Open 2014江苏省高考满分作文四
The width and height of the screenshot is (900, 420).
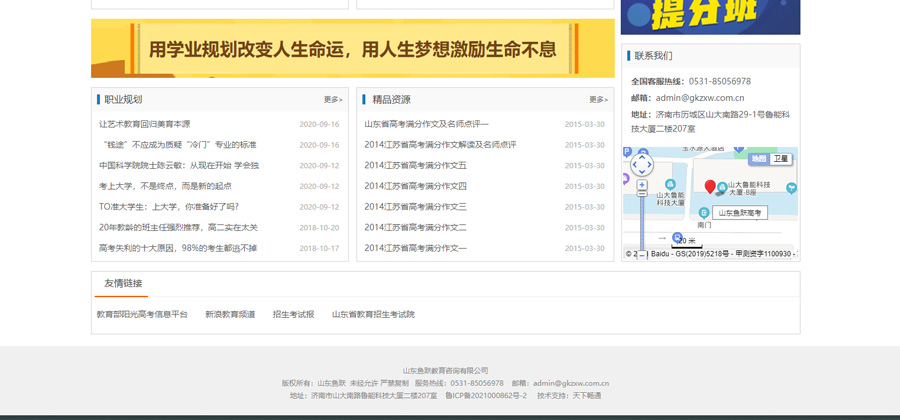coord(415,186)
